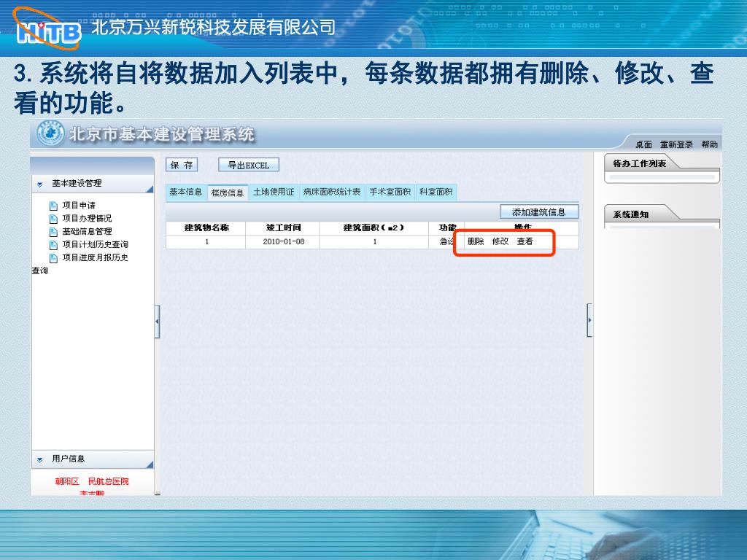Click the 民航总医院 user info text
The width and height of the screenshot is (747, 560).
[108, 481]
